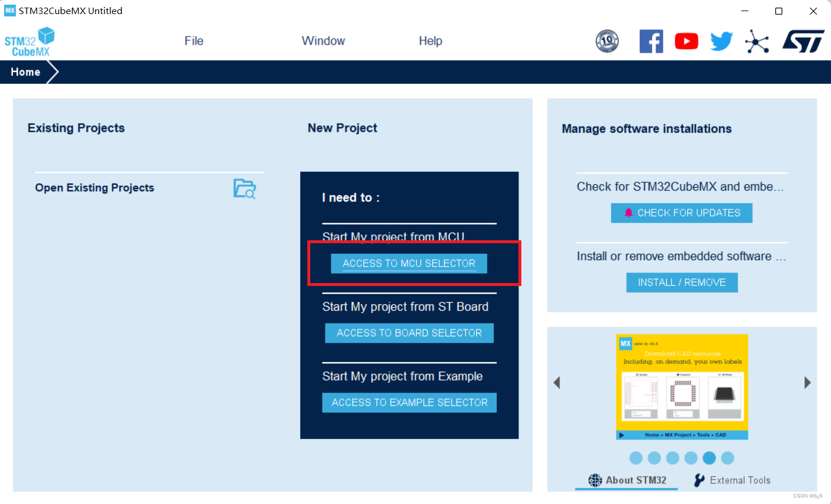Click ACCESS TO MCU SELECTOR button
Viewport: 831px width, 504px height.
tap(409, 264)
